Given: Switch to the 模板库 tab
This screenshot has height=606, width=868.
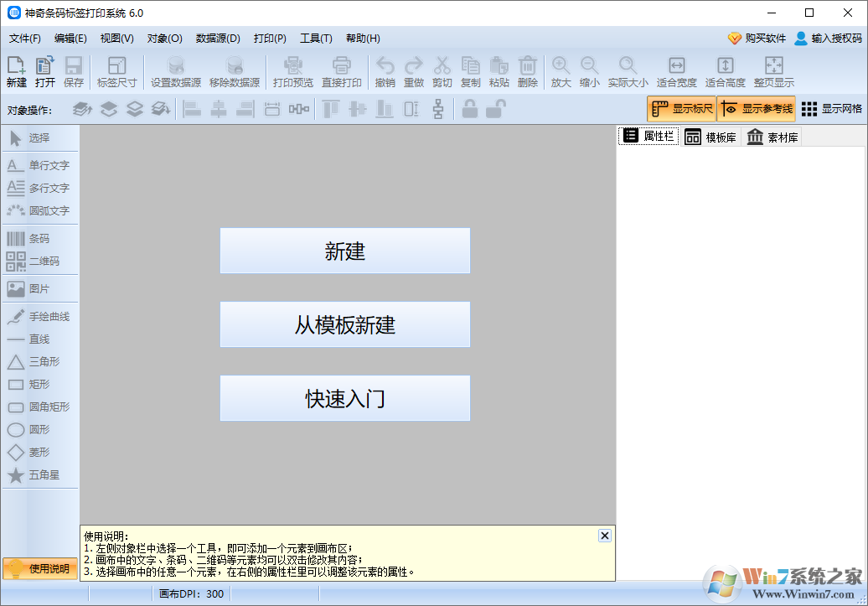Looking at the screenshot, I should [710, 136].
